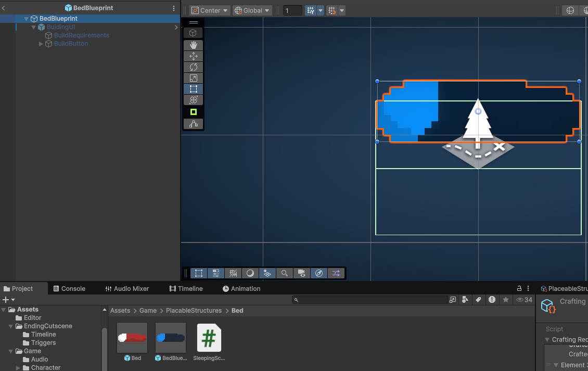The image size is (588, 371).
Task: Select the Move tool
Action: pos(193,56)
